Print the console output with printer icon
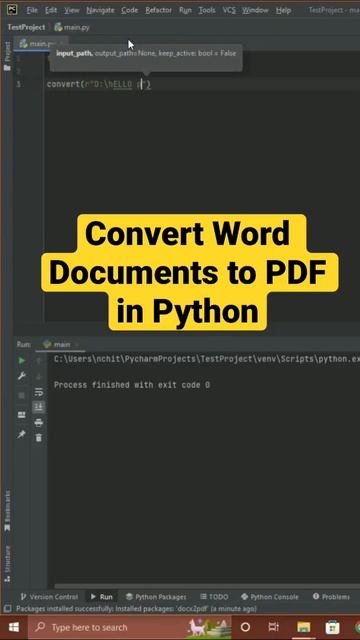The width and height of the screenshot is (360, 640). pos(39,422)
